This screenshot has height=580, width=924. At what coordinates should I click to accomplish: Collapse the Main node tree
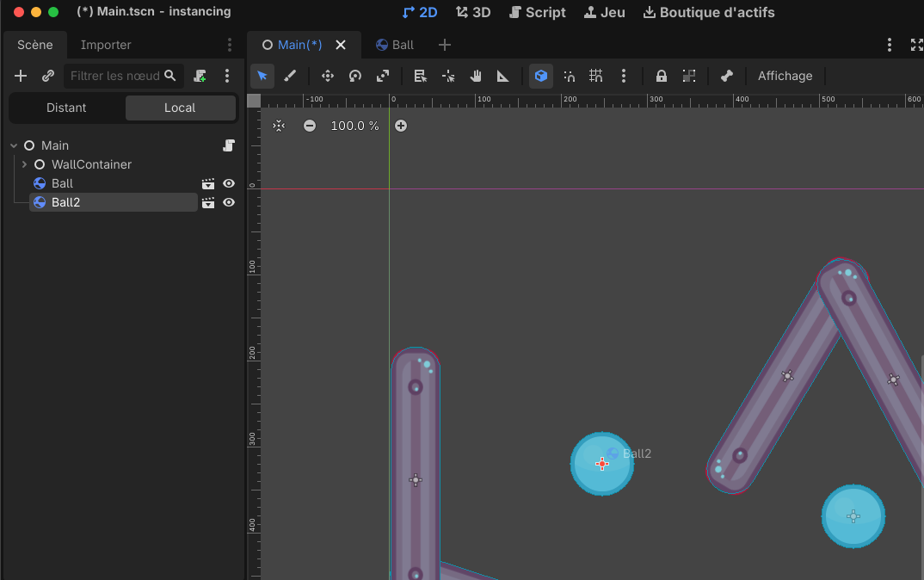pyautogui.click(x=14, y=145)
